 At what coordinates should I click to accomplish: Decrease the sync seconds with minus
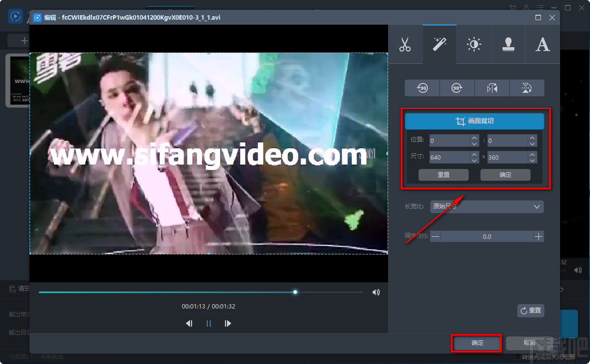click(x=435, y=237)
